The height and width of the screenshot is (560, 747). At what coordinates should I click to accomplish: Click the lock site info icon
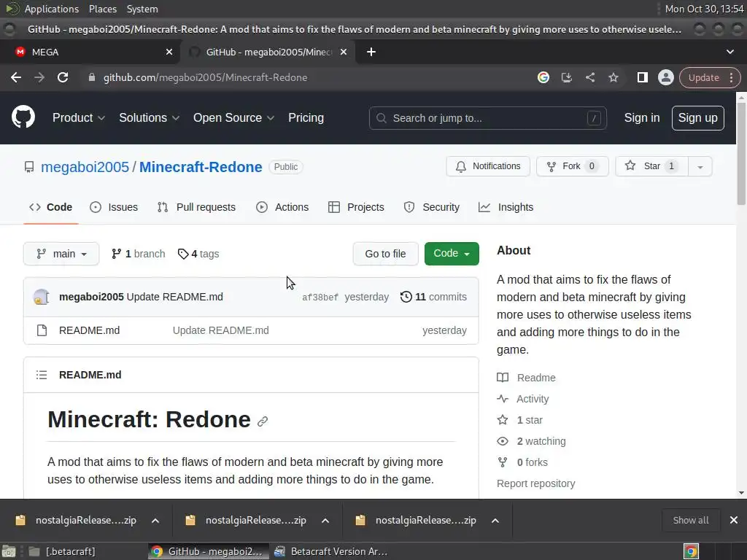tap(92, 77)
